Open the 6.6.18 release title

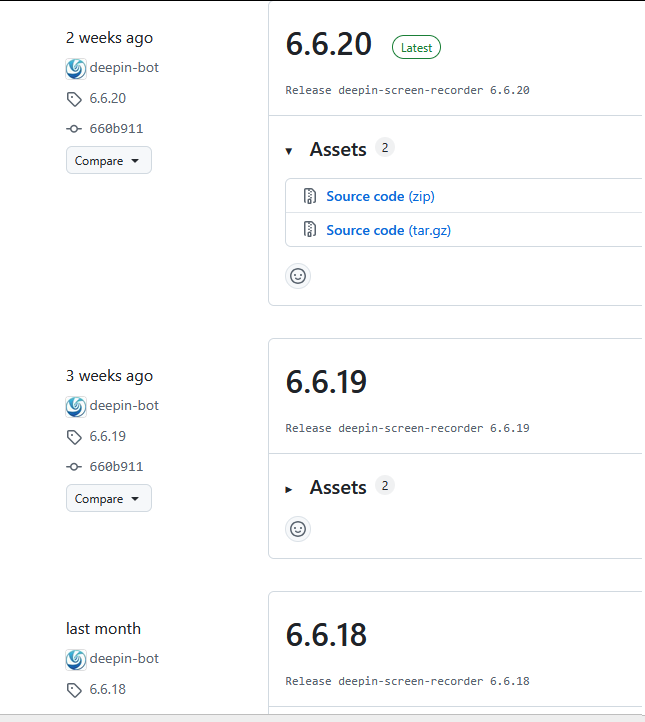click(x=326, y=635)
